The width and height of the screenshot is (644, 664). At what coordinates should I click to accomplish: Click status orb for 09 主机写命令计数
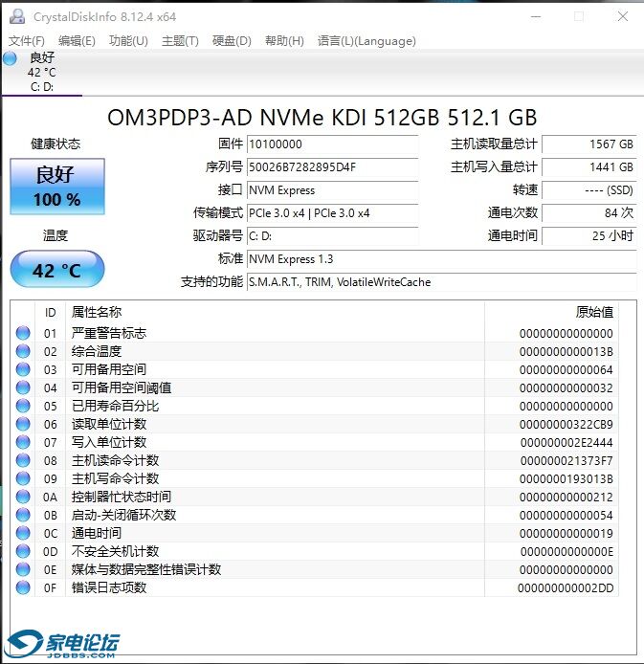point(23,479)
